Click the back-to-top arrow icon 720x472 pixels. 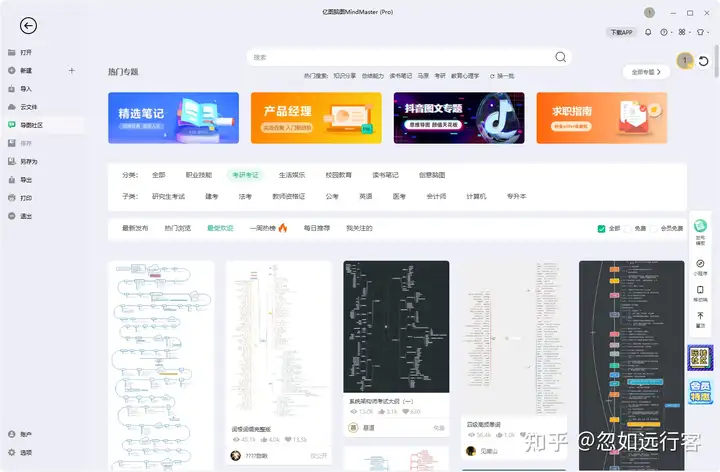pos(700,316)
